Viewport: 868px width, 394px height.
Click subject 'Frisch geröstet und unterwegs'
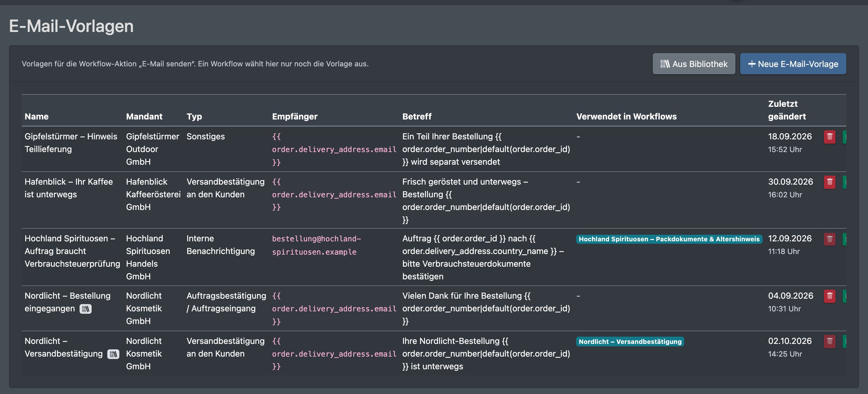[486, 201]
